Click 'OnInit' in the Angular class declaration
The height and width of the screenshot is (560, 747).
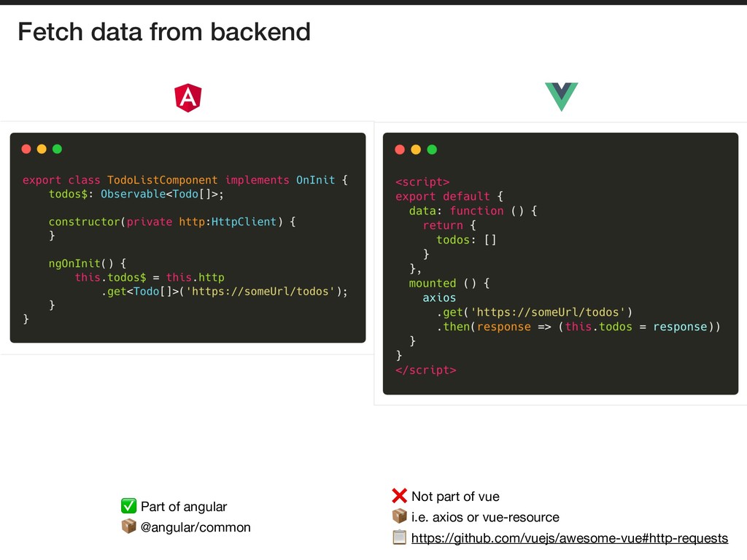(x=315, y=180)
